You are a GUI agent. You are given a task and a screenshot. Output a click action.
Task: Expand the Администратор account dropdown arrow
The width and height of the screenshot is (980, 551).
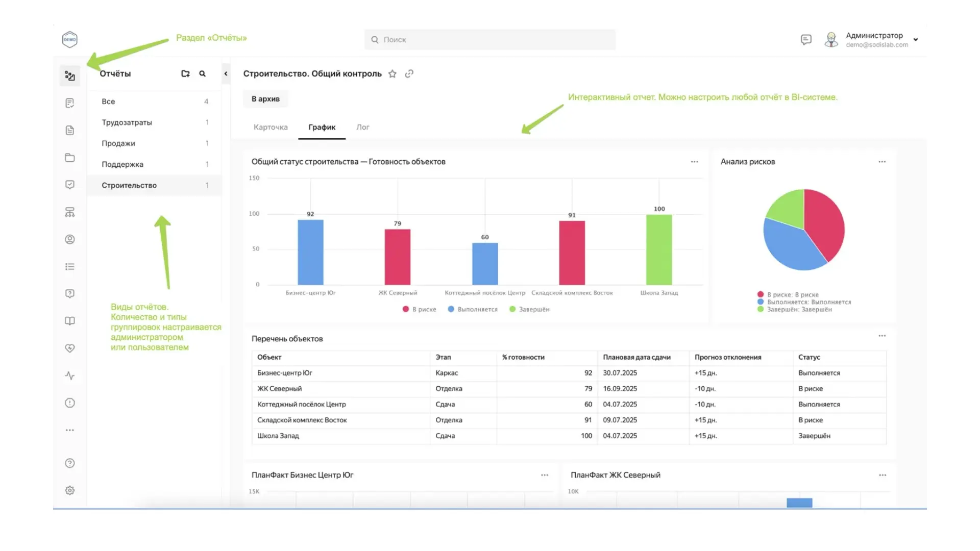click(x=916, y=40)
